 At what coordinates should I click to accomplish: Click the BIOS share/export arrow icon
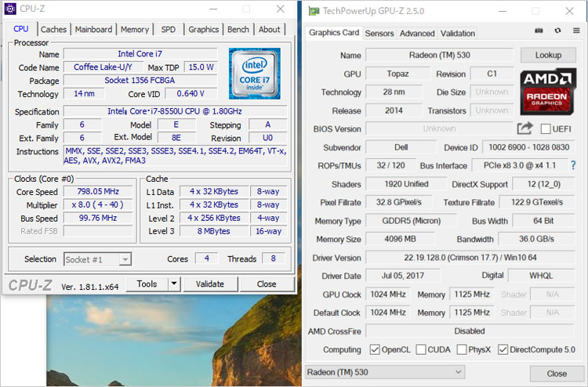[525, 128]
